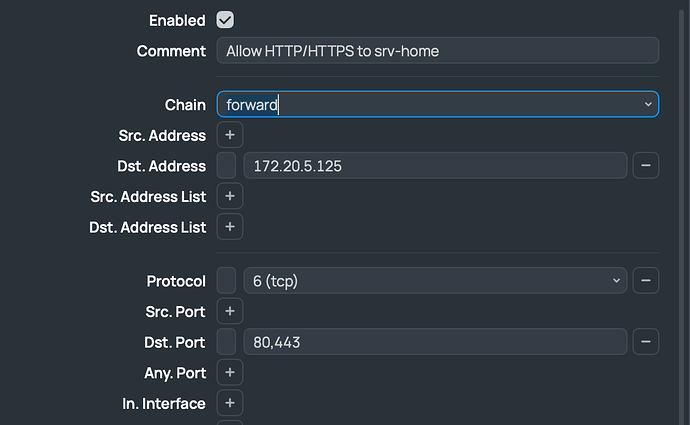The width and height of the screenshot is (690, 425).
Task: Remove the Dst. Port value
Action: (x=646, y=342)
